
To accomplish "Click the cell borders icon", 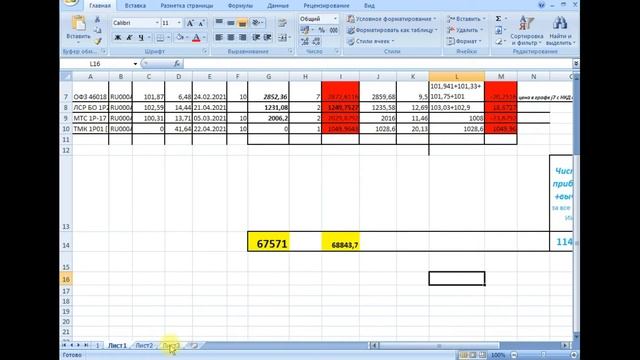I will pyautogui.click(x=160, y=38).
